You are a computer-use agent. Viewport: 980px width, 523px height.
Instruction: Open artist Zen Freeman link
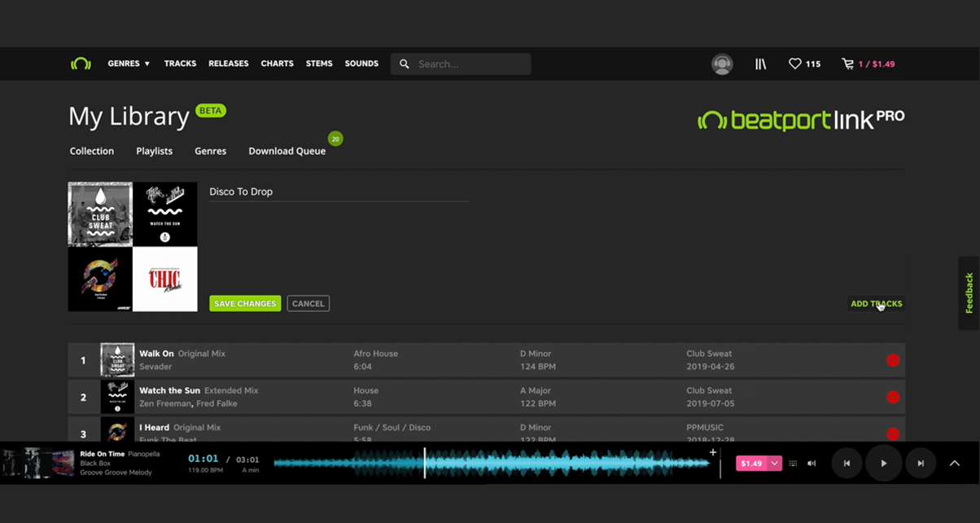pos(166,403)
